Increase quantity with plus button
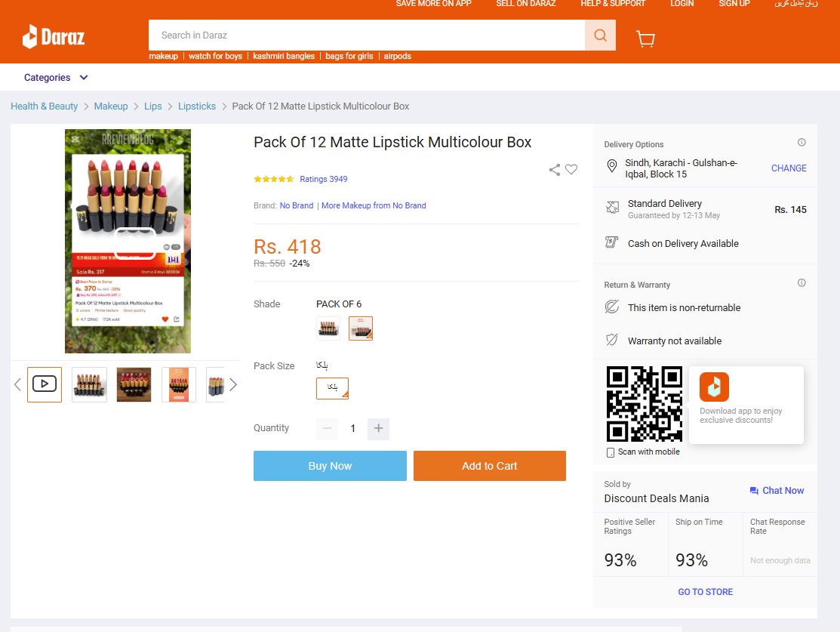Viewport: 840px width, 632px height. [378, 428]
